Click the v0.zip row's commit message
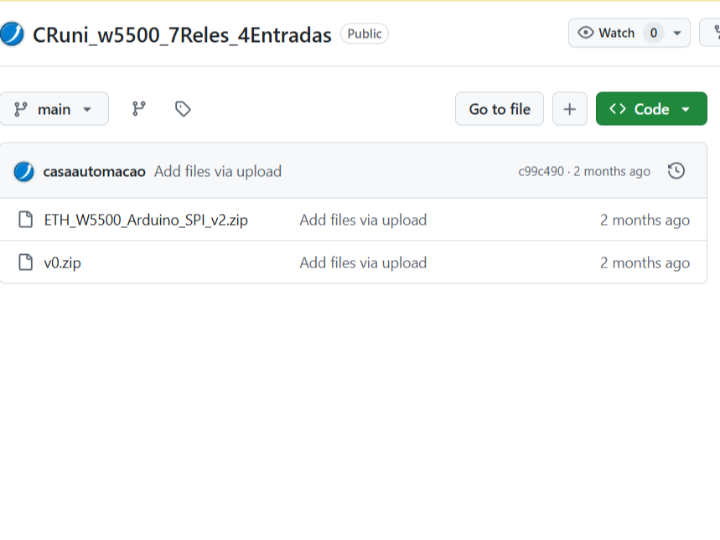The image size is (720, 540). click(x=363, y=263)
